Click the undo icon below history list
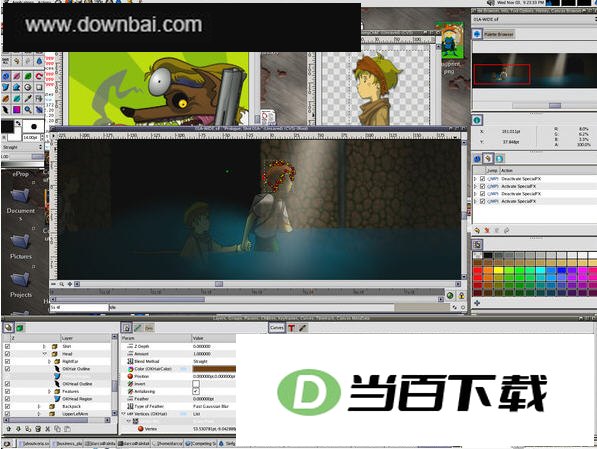 point(477,230)
